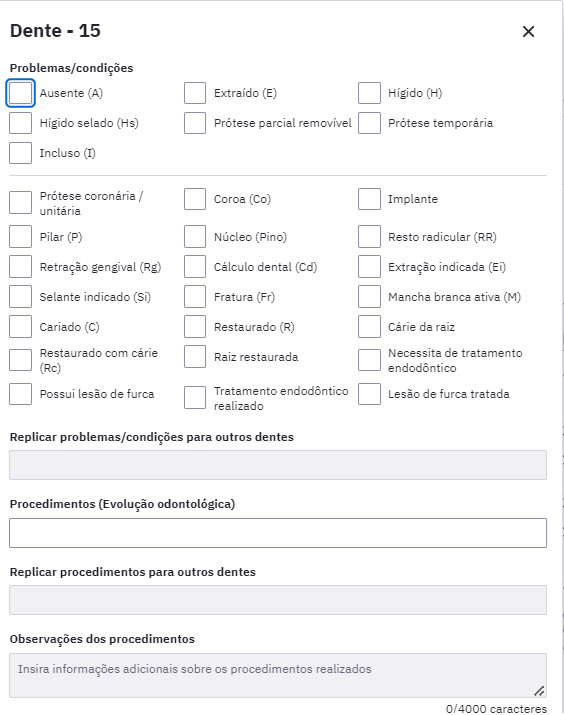Check the Incluso (I) box
This screenshot has height=715, width=564.
pos(21,153)
